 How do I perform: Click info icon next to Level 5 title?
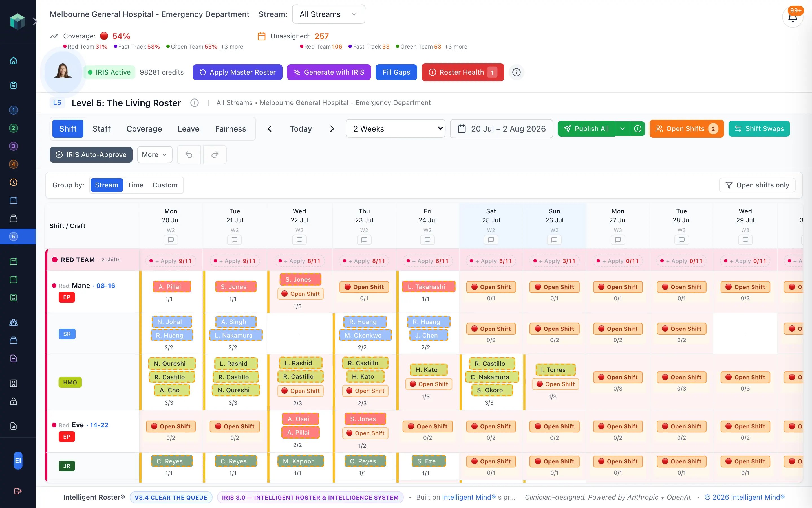[195, 103]
